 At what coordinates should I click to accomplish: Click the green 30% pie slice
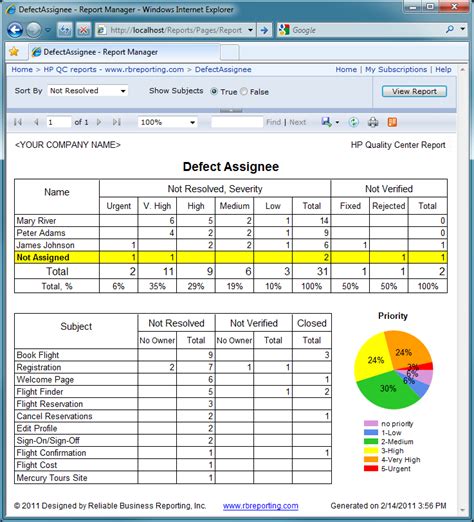(387, 390)
